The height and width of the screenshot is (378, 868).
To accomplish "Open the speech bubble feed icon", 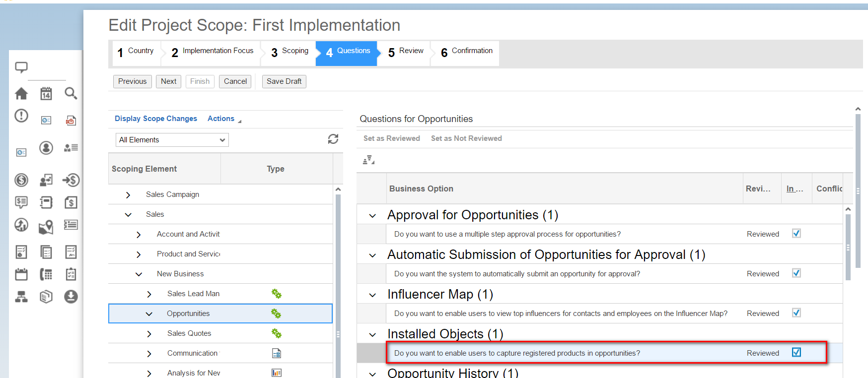I will [21, 67].
